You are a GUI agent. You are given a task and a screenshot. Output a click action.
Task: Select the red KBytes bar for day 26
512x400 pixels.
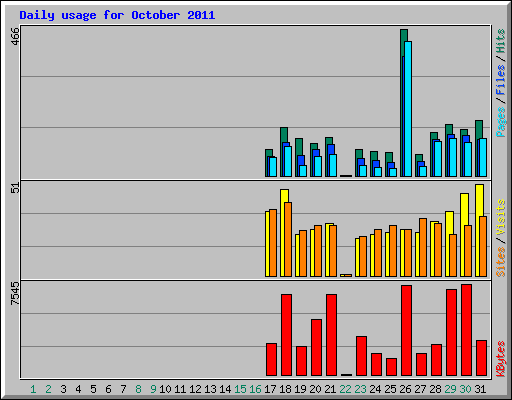[406, 330]
